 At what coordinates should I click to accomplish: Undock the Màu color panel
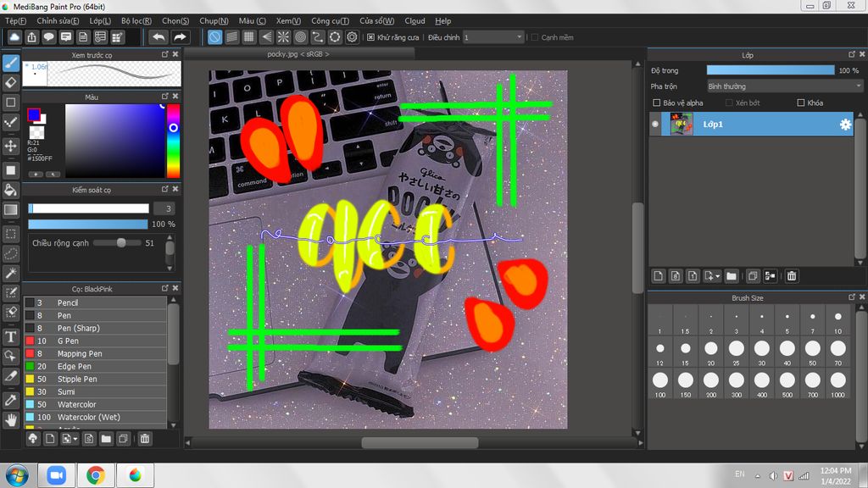coord(165,96)
